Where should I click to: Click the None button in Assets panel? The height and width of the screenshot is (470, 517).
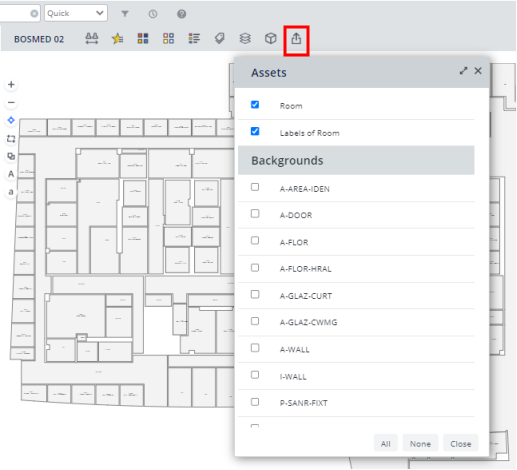click(420, 444)
